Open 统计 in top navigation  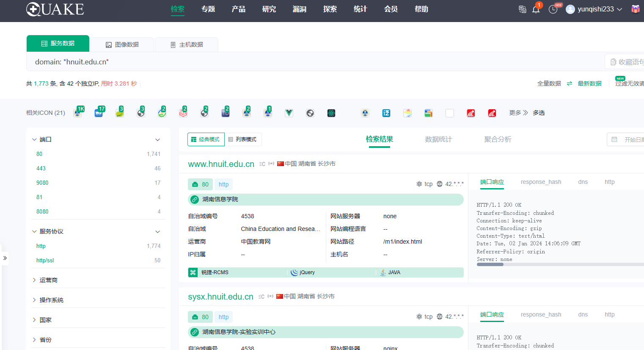pyautogui.click(x=361, y=9)
